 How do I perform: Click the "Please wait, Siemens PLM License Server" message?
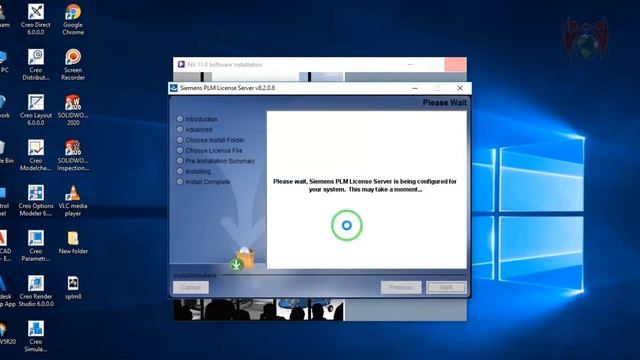click(365, 185)
